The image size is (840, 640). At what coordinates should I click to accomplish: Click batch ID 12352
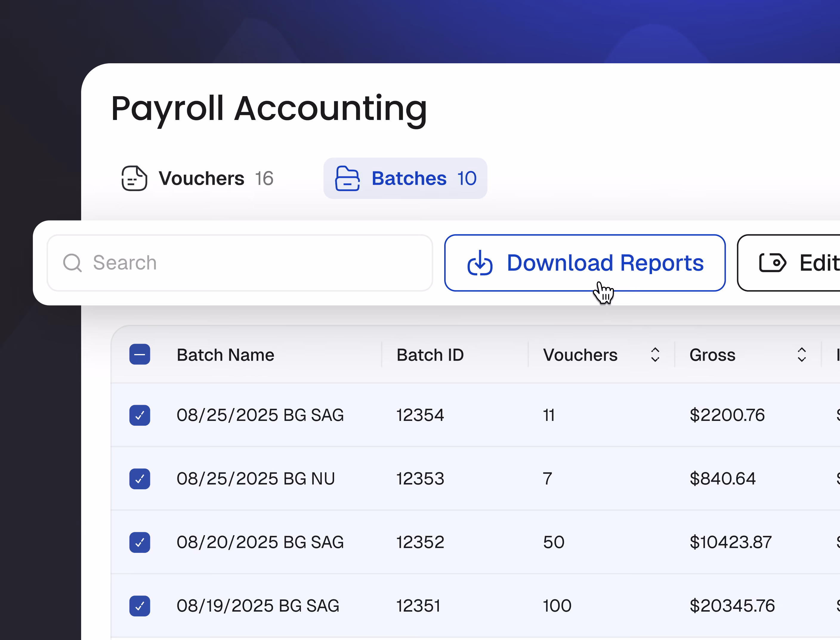tap(420, 542)
